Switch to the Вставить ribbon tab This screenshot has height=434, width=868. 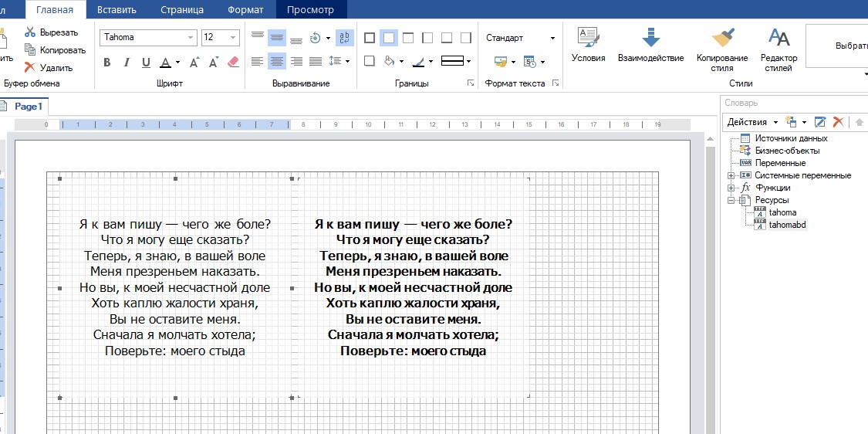coord(117,9)
